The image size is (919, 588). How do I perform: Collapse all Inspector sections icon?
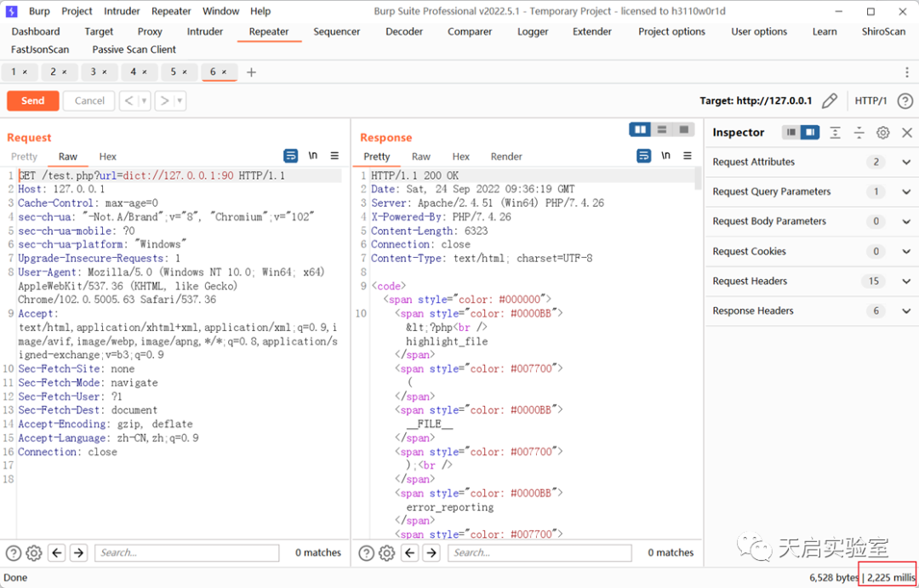[x=859, y=133]
